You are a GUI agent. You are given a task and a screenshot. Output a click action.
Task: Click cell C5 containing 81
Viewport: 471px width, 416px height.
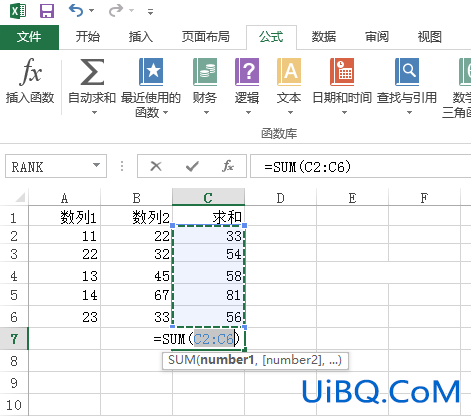click(208, 295)
